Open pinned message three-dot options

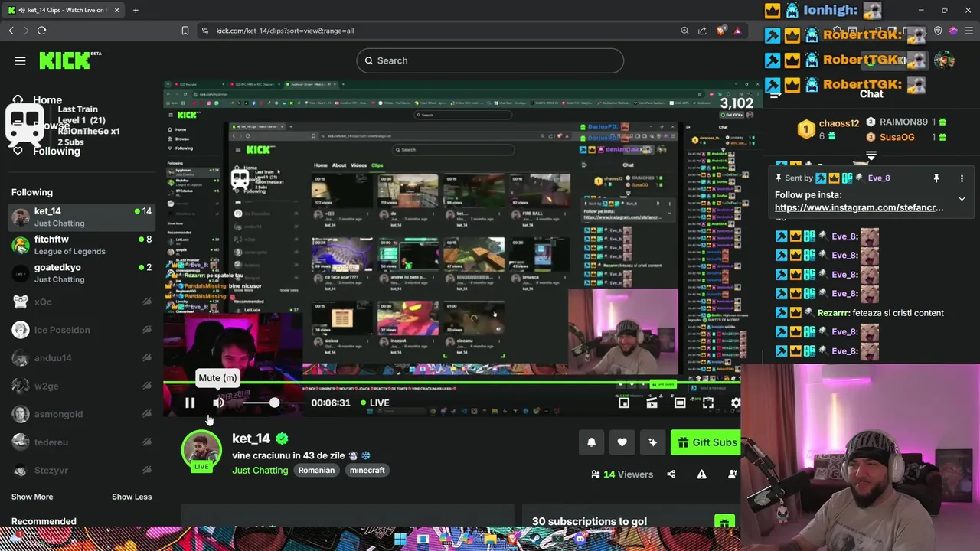point(962,178)
